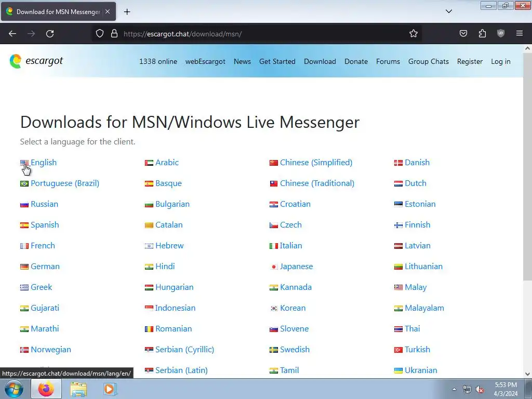The image size is (532, 399).
Task: Open the Italian download link
Action: click(x=291, y=245)
